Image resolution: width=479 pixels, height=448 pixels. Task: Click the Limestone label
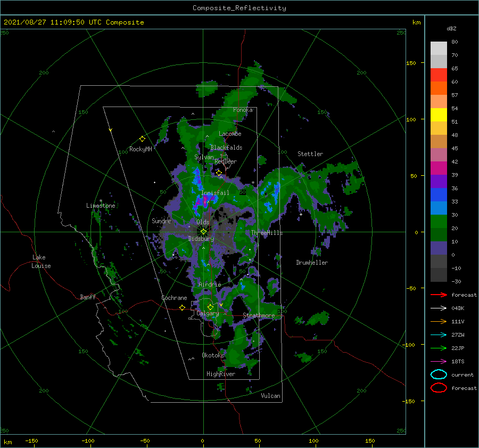(x=101, y=206)
